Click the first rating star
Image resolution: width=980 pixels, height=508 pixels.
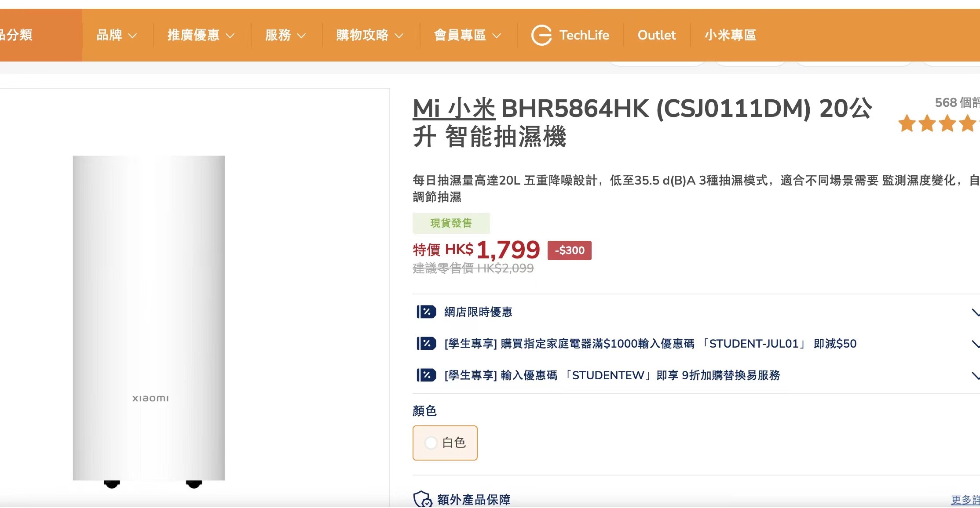[907, 123]
